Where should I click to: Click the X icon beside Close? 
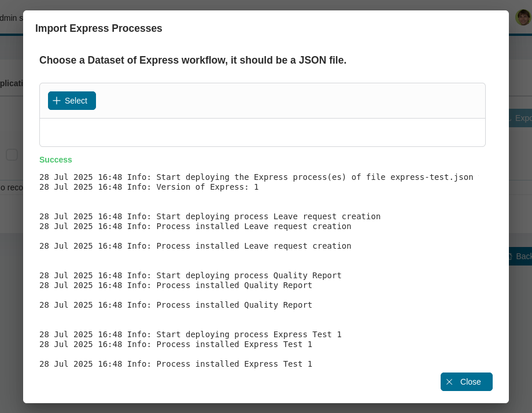point(449,382)
